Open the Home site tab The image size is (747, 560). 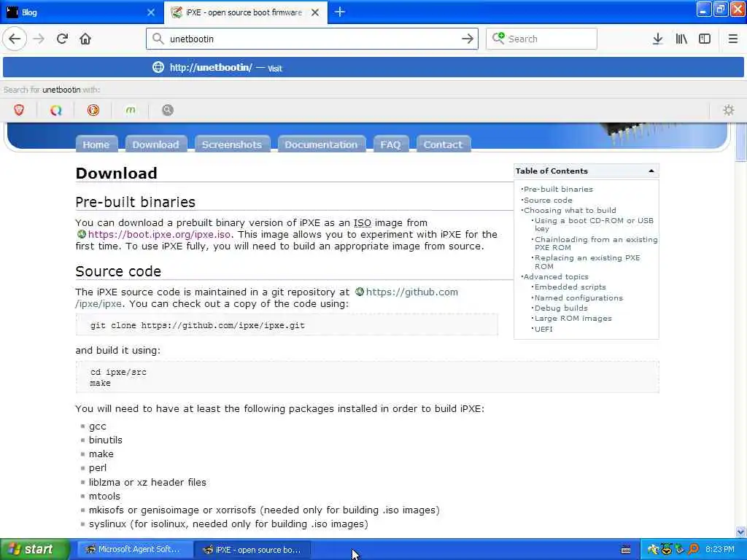tap(96, 144)
